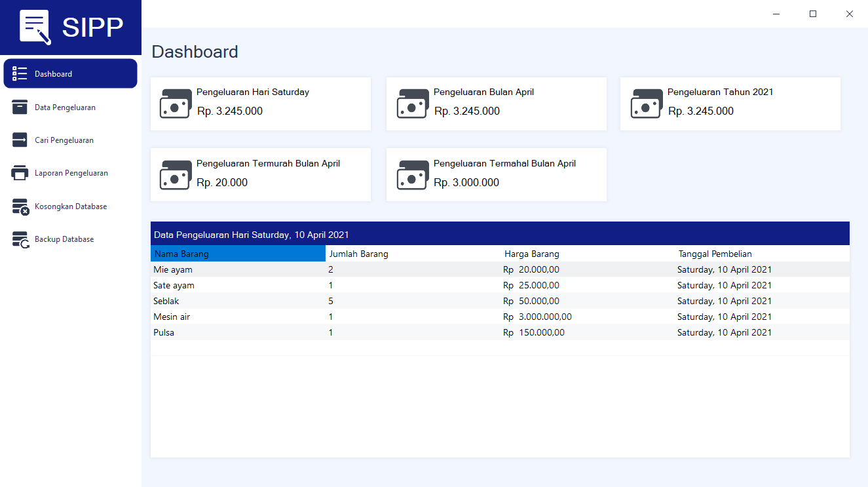Select the Mie ayam row name
Screen dimensions: 868x487
pyautogui.click(x=173, y=269)
